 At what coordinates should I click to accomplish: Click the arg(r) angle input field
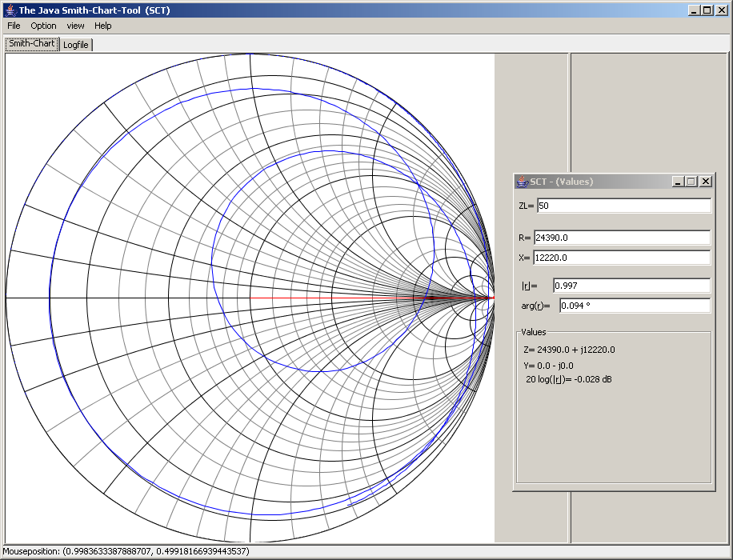(x=635, y=306)
